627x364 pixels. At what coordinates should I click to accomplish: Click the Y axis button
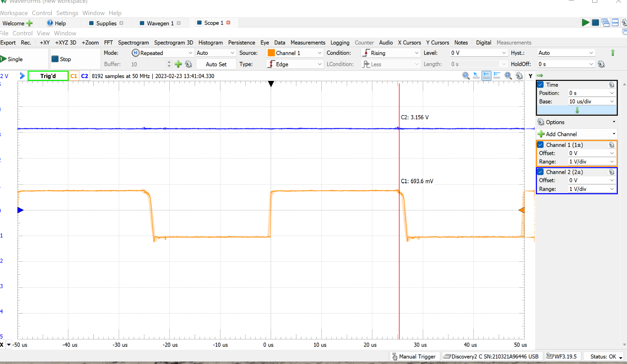coord(530,76)
